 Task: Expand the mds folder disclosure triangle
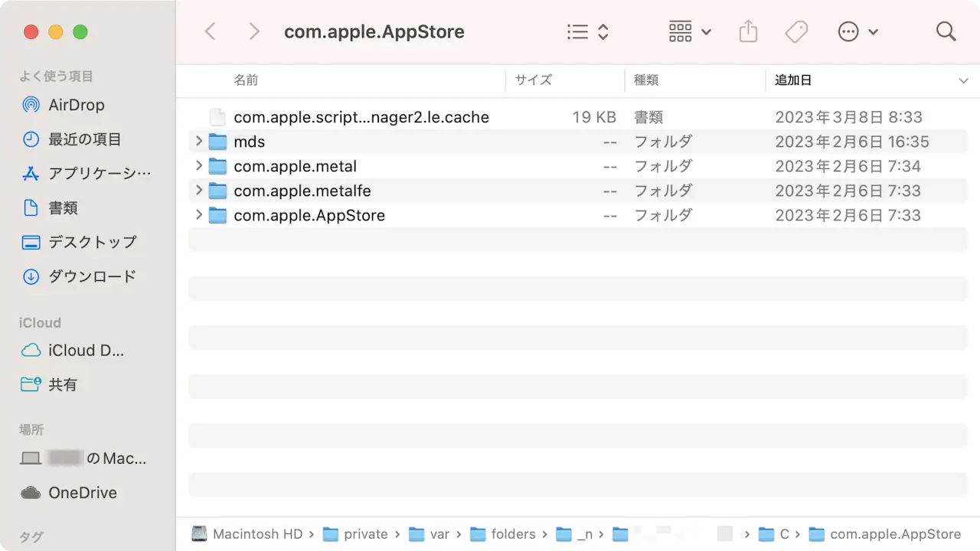tap(199, 142)
